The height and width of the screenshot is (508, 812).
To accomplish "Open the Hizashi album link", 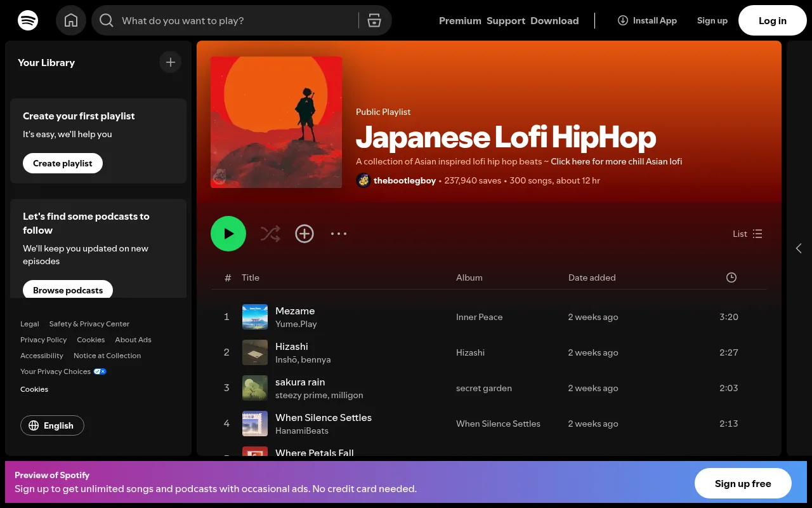I will point(470,352).
